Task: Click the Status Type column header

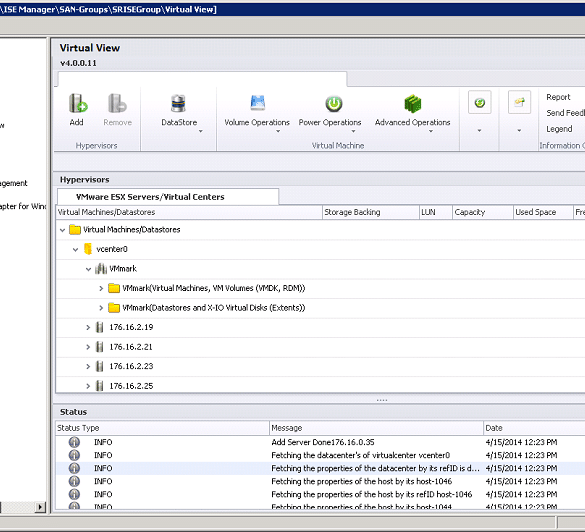Action: click(x=162, y=428)
